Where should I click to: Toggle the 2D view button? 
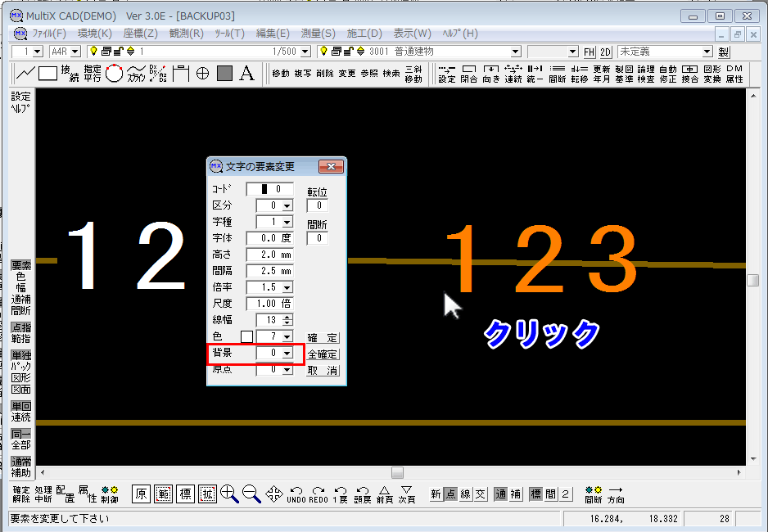[606, 52]
